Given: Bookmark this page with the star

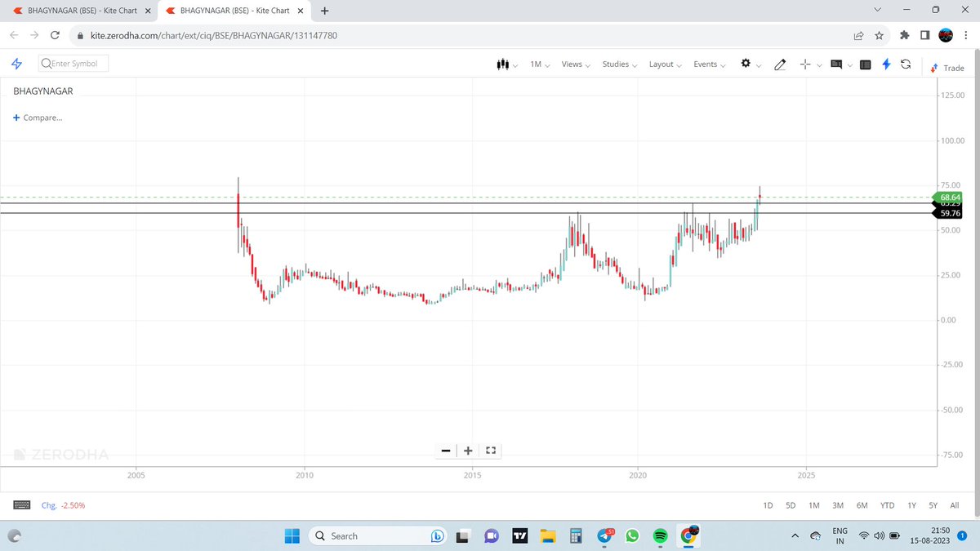Looking at the screenshot, I should click(879, 36).
